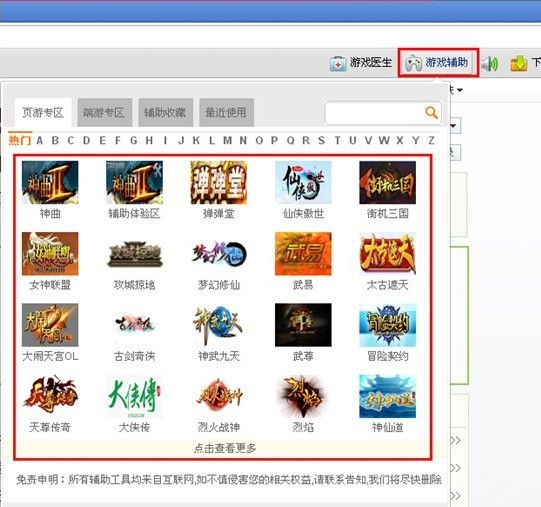Open the 神仙道 game icon
Screen dimensions: 541x507
pyautogui.click(x=387, y=396)
